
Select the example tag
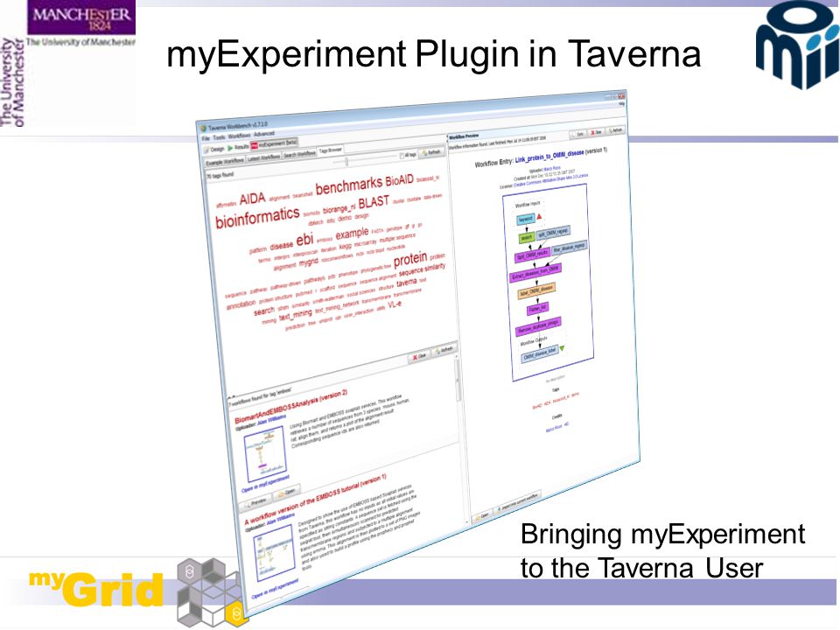(x=352, y=234)
